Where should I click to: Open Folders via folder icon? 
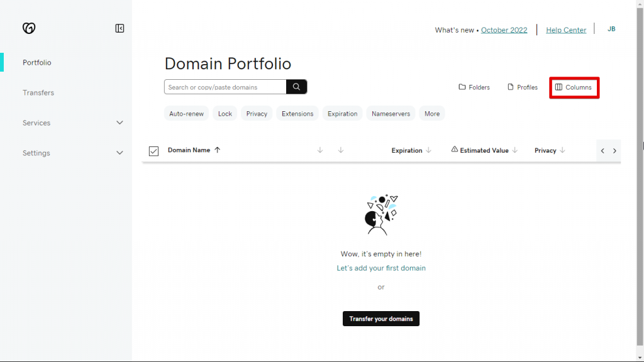tap(462, 87)
